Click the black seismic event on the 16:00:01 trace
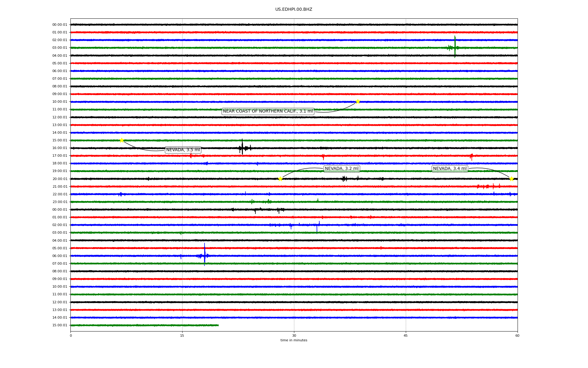The image size is (588, 368). pos(242,148)
